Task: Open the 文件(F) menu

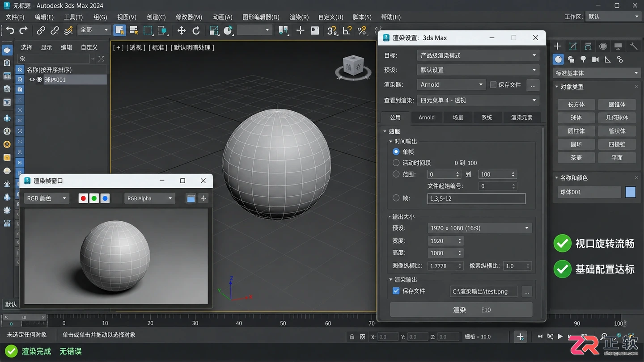Action: [15, 17]
